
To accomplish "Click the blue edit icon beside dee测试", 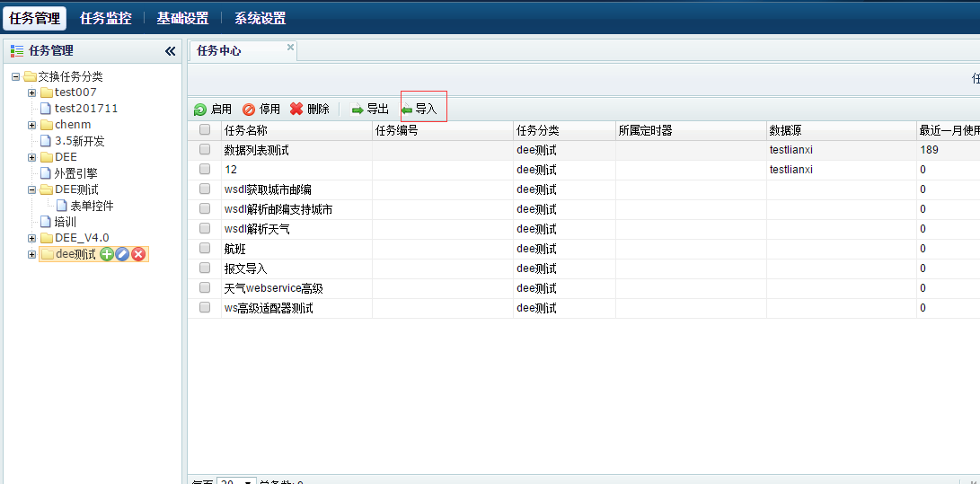I will click(x=122, y=254).
